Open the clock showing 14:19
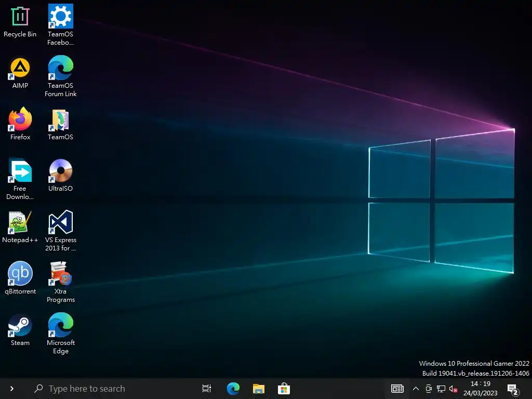 [481, 389]
